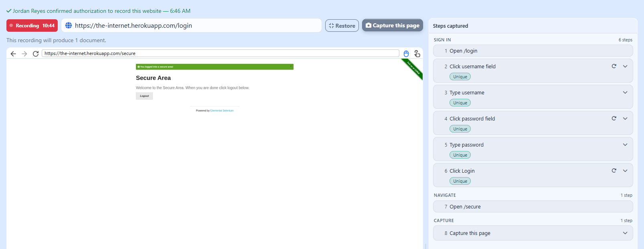This screenshot has height=249, width=644.
Task: Reload the embedded browser page
Action: [x=36, y=54]
